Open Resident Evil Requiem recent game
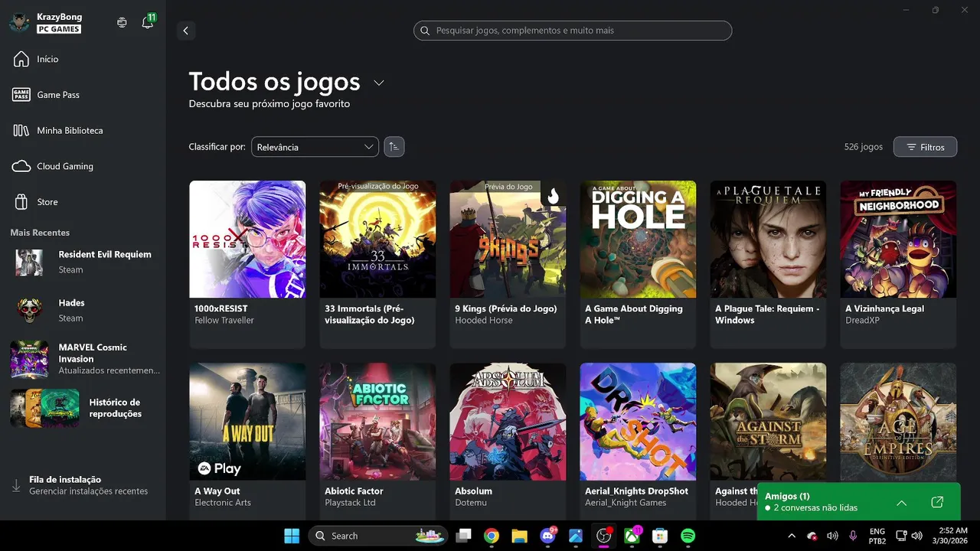The height and width of the screenshot is (551, 980). pyautogui.click(x=83, y=262)
